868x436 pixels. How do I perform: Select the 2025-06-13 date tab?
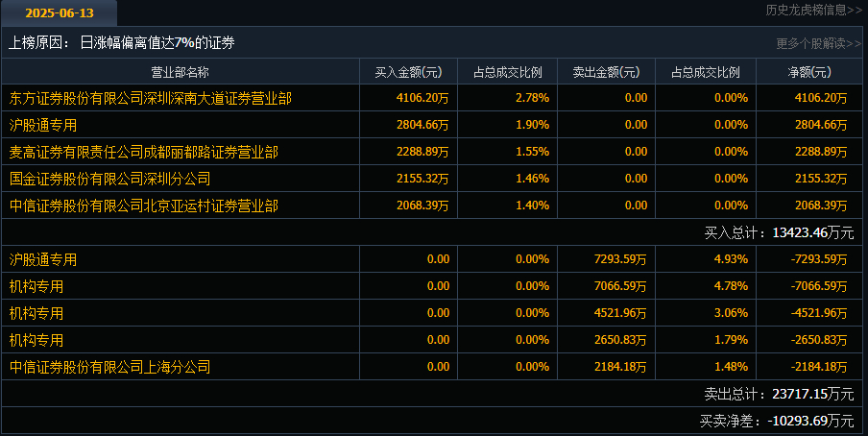click(59, 12)
